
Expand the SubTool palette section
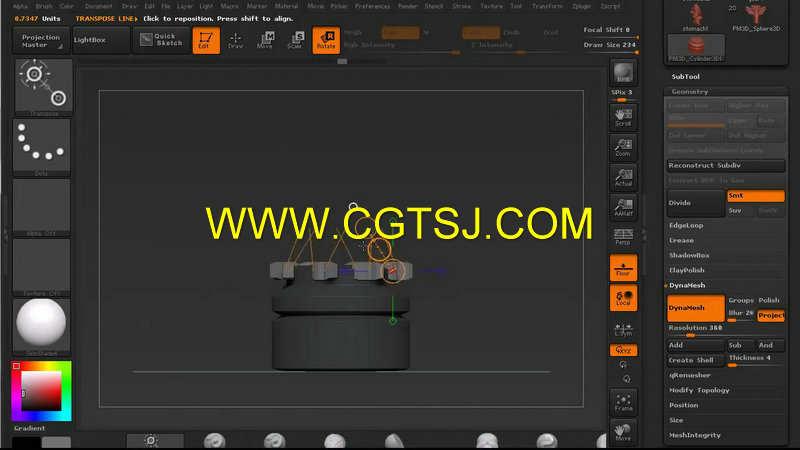point(685,77)
